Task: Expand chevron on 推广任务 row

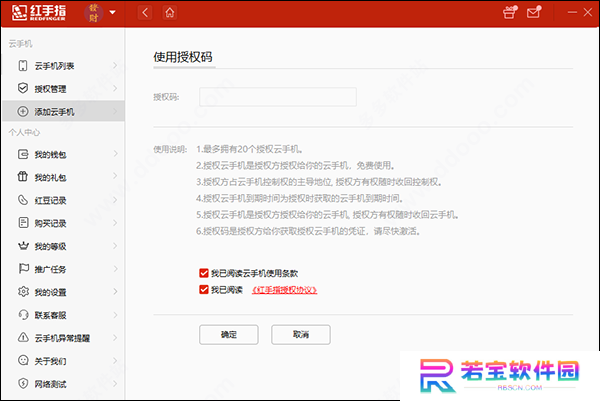Action: pos(115,269)
